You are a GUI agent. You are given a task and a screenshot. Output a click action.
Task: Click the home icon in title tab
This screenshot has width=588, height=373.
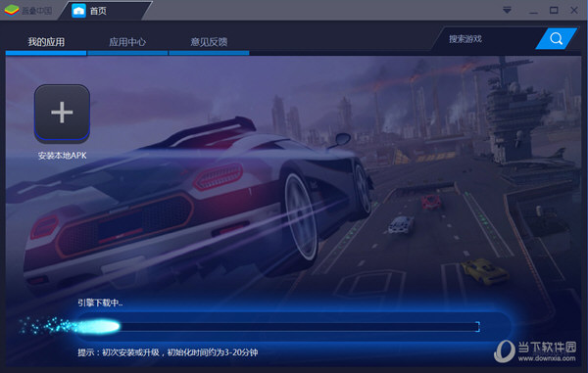[78, 11]
